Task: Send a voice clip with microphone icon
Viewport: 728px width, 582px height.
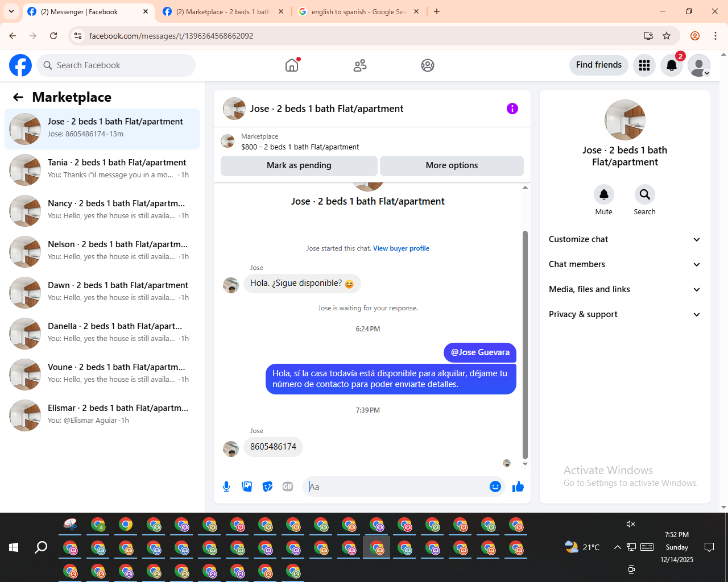Action: coord(226,487)
